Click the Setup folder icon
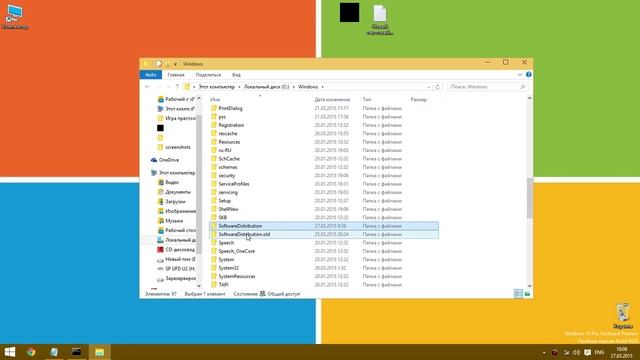Screen dimensions: 640x360 coord(213,200)
